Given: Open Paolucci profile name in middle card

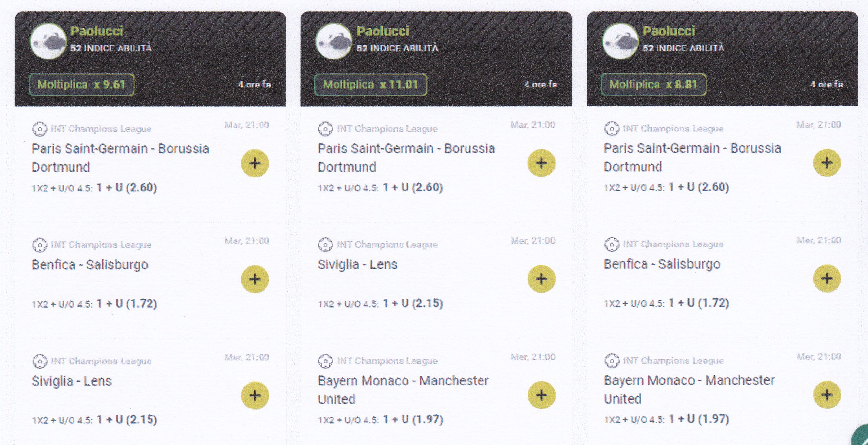Looking at the screenshot, I should (383, 31).
